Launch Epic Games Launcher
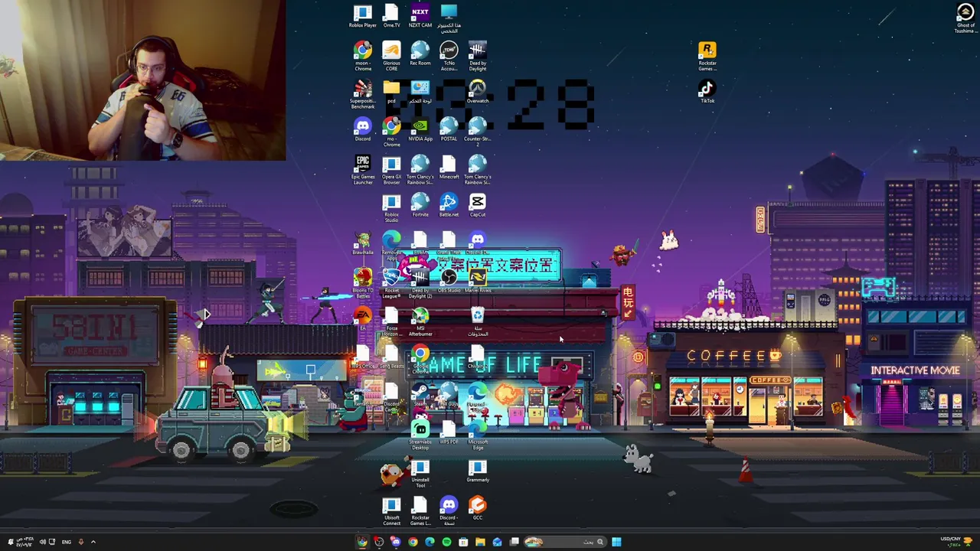This screenshot has width=980, height=551. tap(363, 170)
